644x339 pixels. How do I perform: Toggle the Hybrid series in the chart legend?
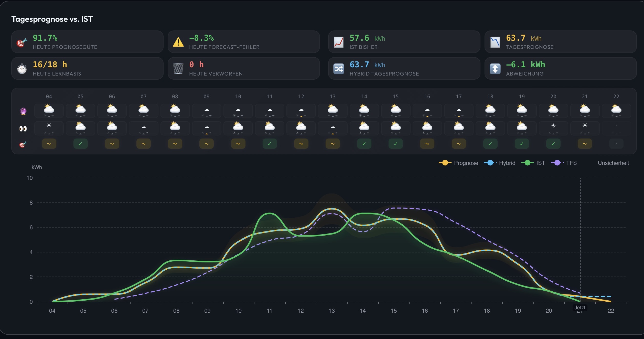click(499, 163)
